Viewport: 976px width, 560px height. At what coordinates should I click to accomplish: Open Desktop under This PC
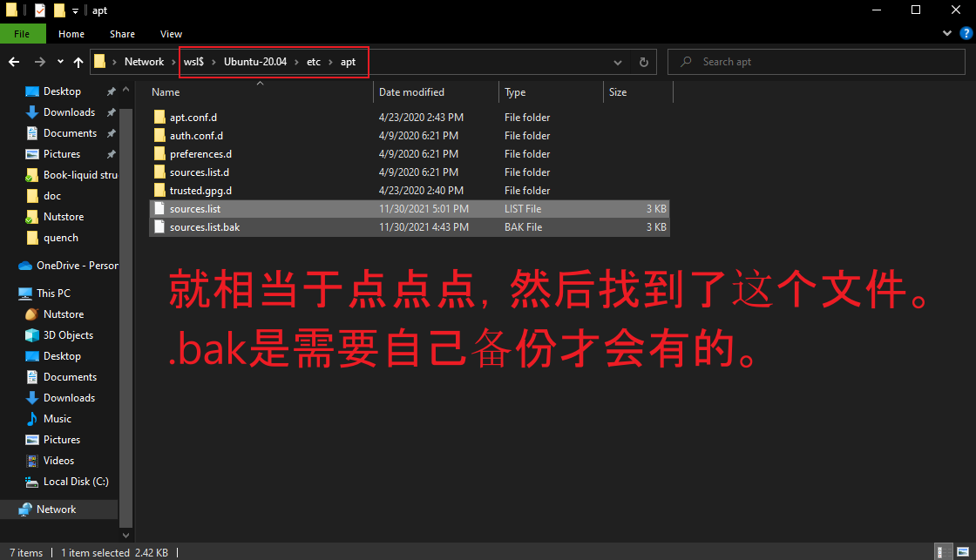(62, 356)
